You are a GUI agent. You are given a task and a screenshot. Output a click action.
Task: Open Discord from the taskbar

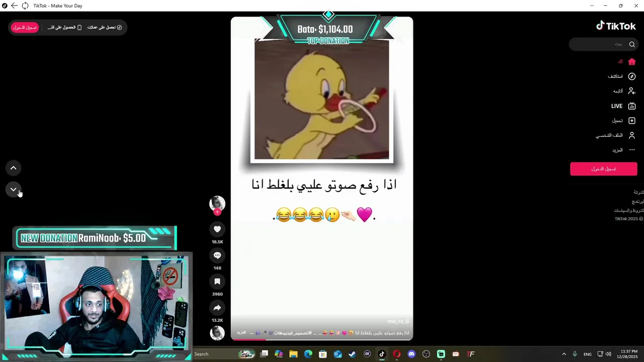click(x=412, y=354)
